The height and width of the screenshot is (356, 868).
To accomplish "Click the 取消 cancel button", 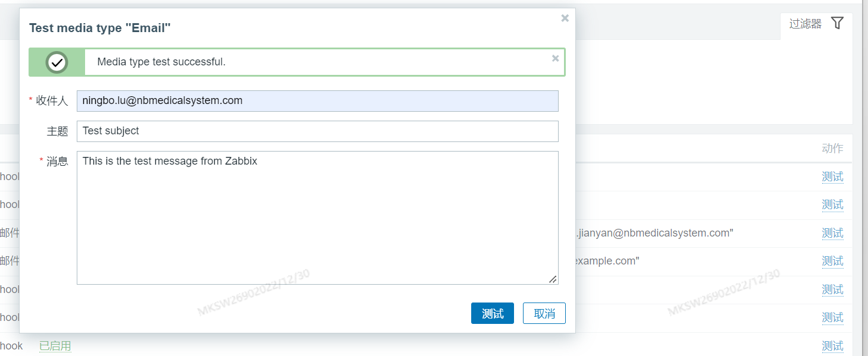I will tap(544, 314).
